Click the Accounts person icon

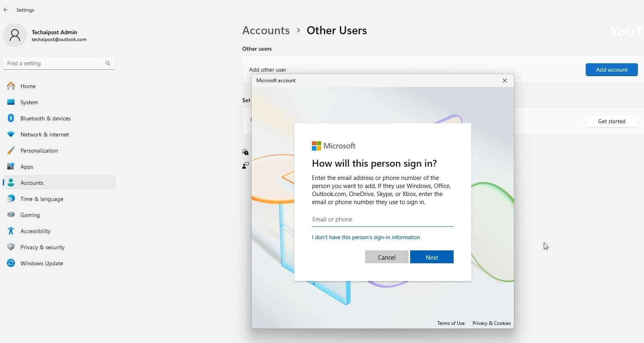11,182
